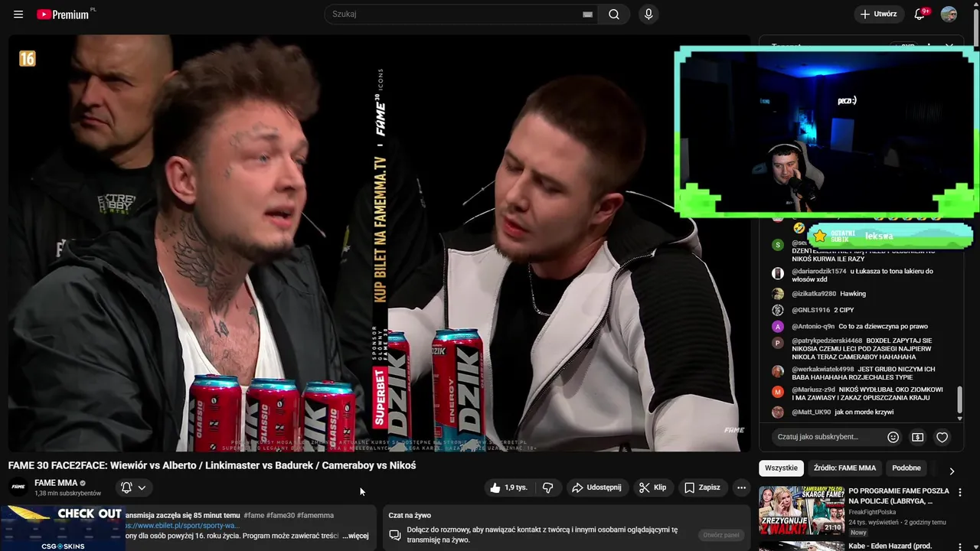Start voice search with microphone
Image resolution: width=980 pixels, height=551 pixels.
tap(648, 15)
